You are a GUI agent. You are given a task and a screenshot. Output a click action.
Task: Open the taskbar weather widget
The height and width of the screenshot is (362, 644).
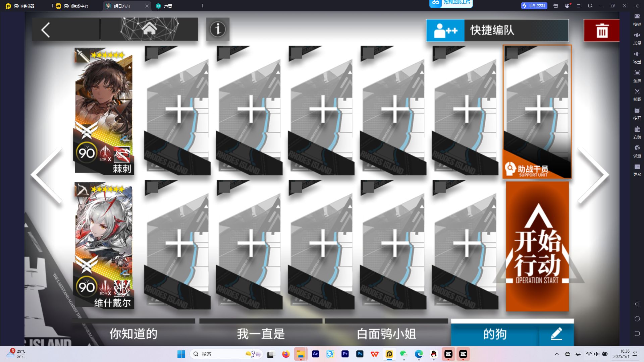click(16, 354)
